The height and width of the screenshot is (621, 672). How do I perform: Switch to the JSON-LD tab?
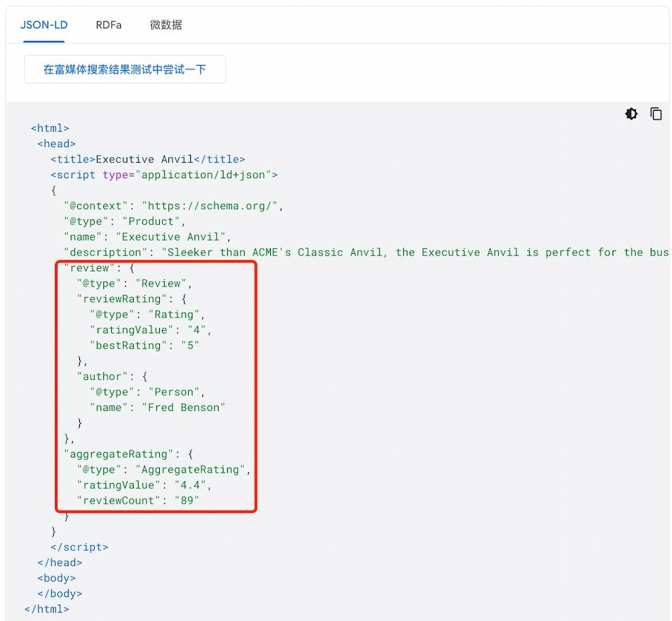click(44, 25)
